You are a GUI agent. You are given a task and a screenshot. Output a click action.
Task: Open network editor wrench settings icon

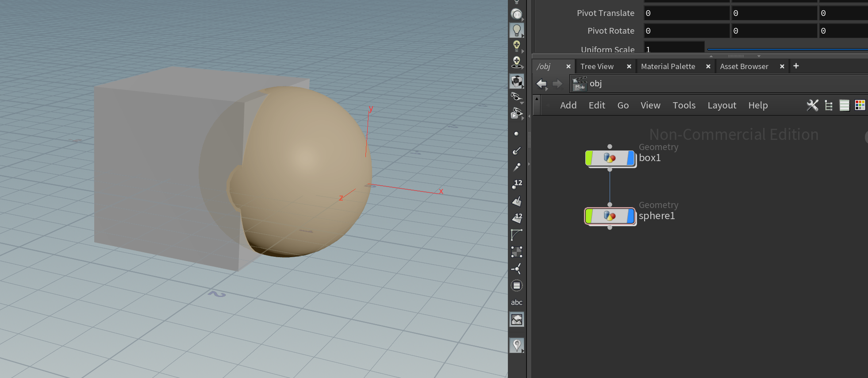coord(812,105)
